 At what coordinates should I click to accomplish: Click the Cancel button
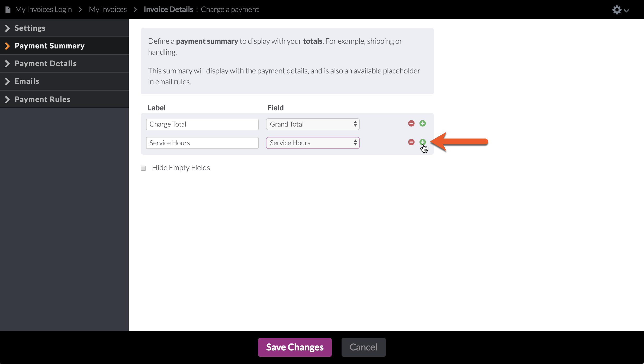tap(363, 347)
